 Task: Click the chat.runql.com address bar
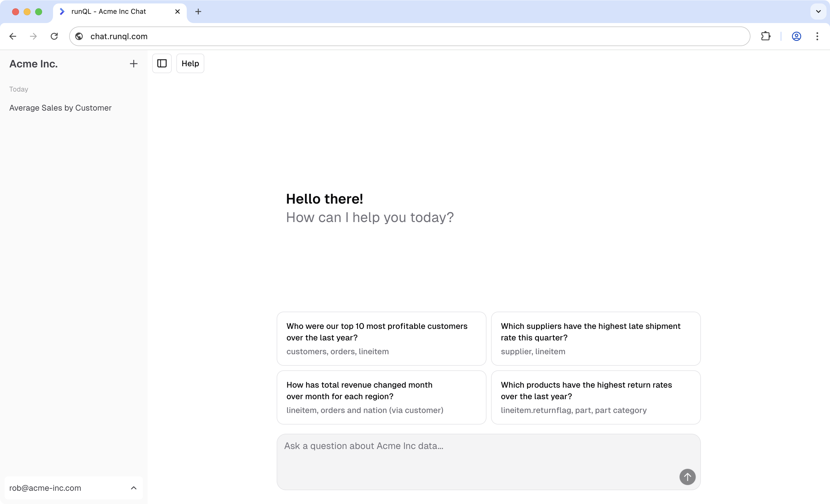[409, 36]
